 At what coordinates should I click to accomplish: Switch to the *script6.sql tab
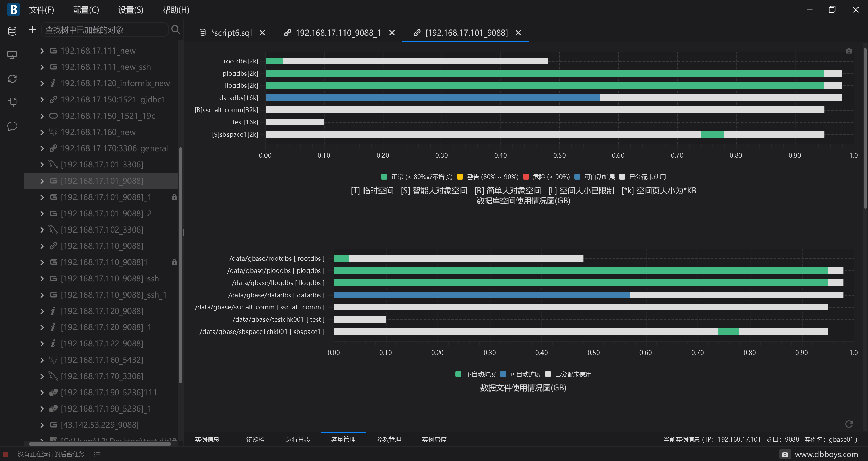tap(231, 33)
